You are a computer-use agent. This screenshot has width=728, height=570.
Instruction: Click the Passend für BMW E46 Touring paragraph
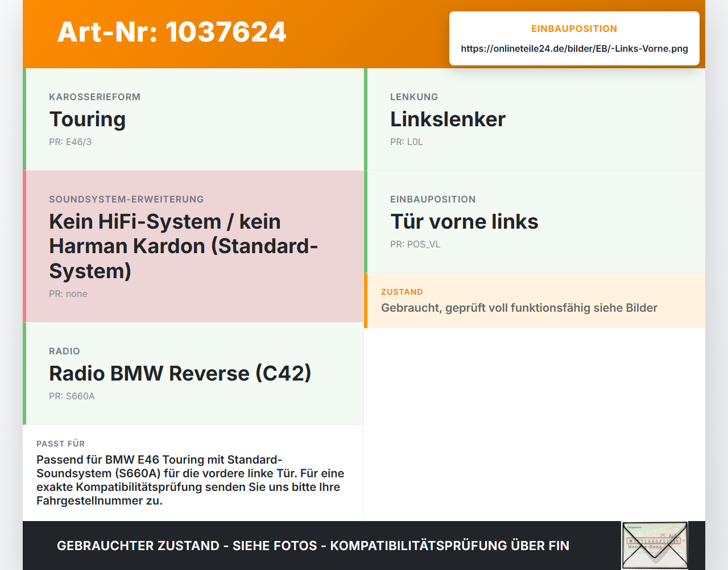point(190,480)
